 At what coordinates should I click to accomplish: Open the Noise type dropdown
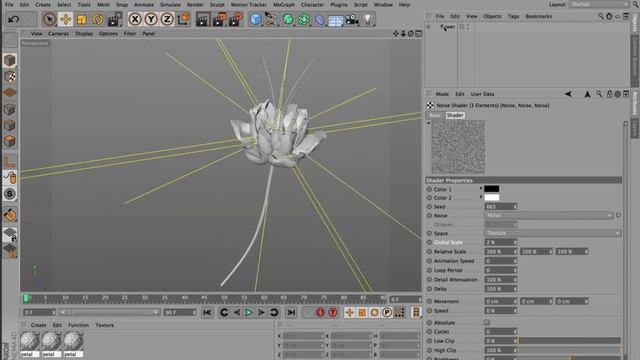click(x=549, y=216)
